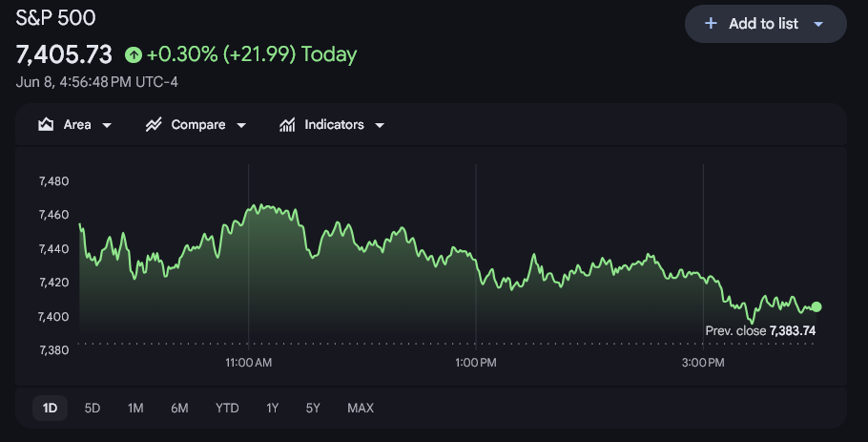This screenshot has height=442, width=868.
Task: Click the 7,380 y-axis label
Action: click(53, 350)
